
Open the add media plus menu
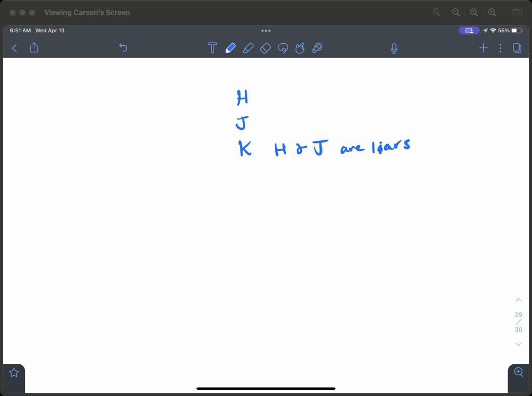click(483, 48)
